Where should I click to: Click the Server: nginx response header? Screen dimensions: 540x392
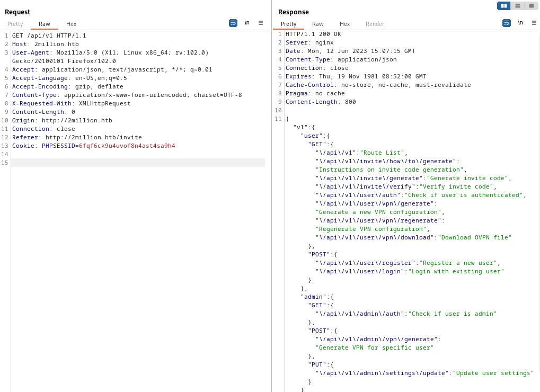pos(309,43)
